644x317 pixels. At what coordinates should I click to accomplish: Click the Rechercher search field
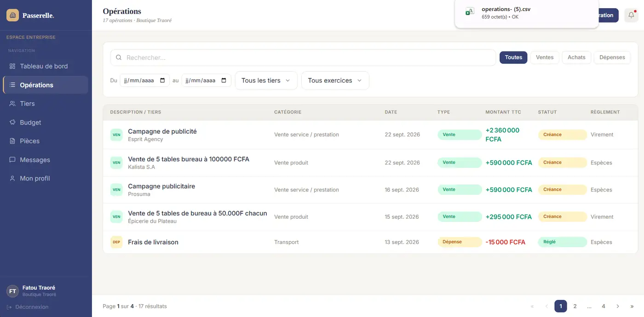click(303, 57)
